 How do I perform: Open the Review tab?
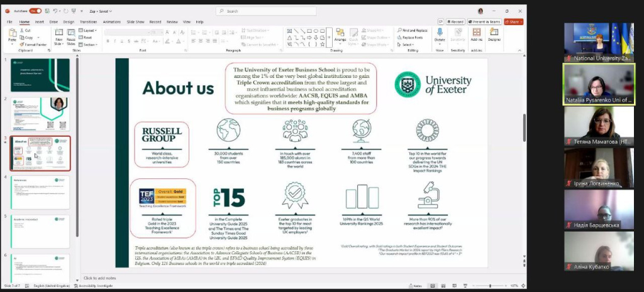click(x=172, y=22)
